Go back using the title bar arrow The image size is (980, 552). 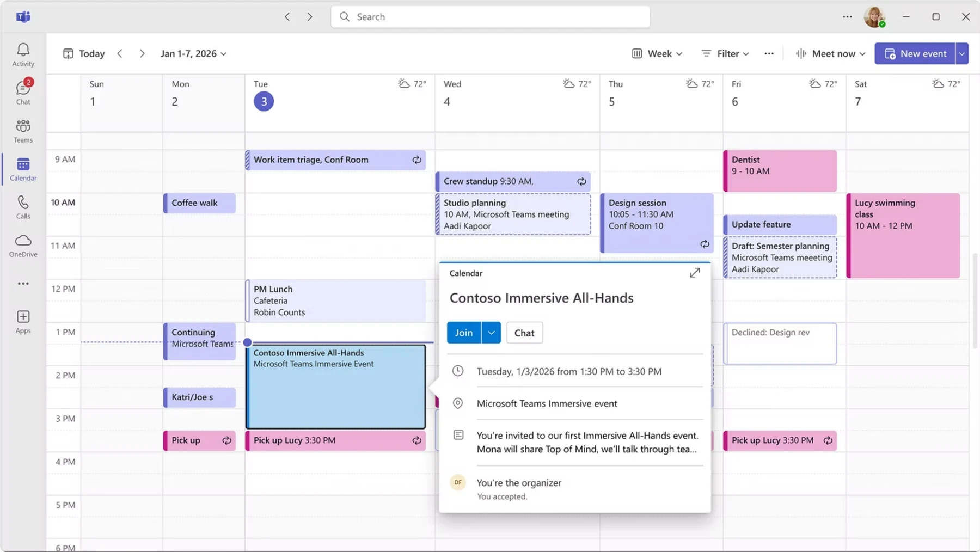287,17
